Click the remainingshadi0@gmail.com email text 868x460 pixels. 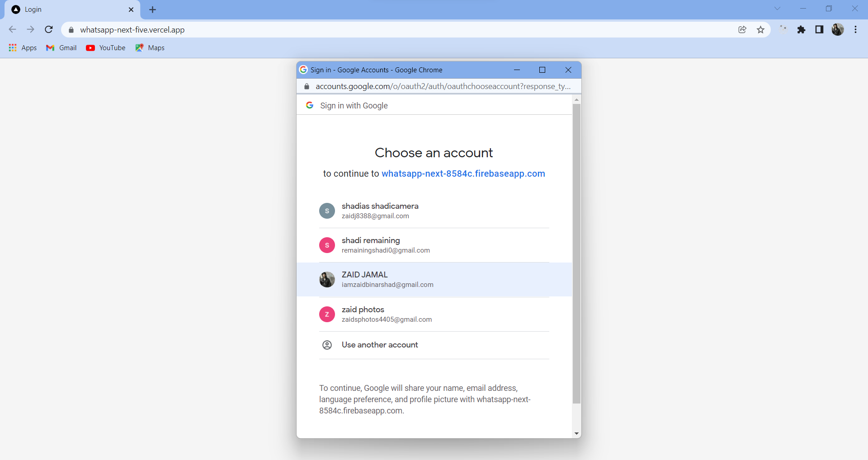pos(386,250)
